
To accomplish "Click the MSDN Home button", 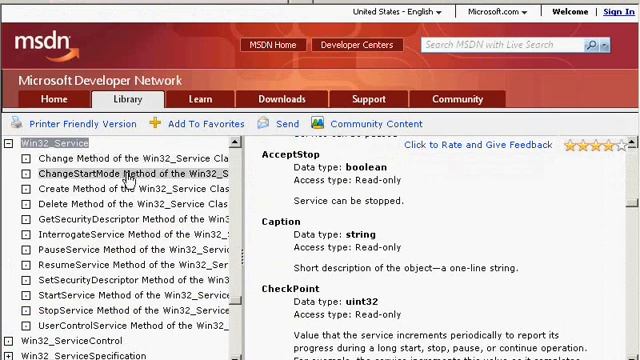I will (x=273, y=45).
